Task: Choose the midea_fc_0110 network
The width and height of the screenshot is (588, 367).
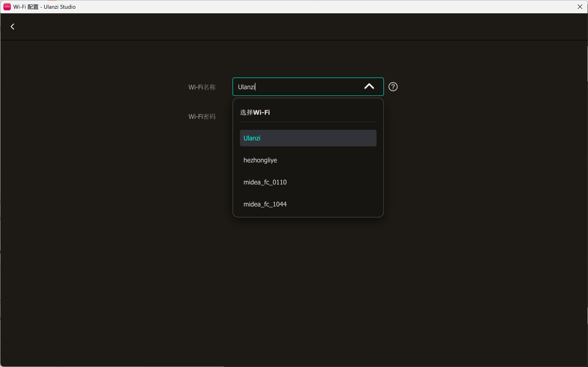Action: pyautogui.click(x=308, y=182)
